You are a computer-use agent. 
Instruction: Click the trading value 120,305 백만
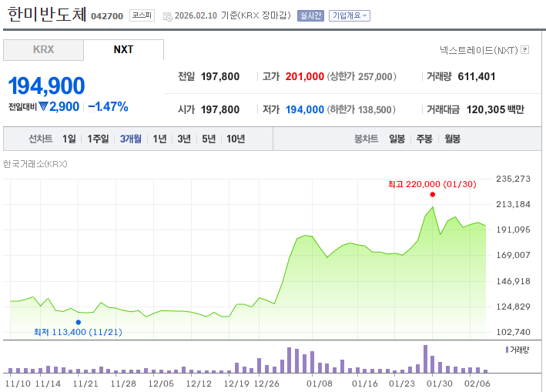[495, 109]
